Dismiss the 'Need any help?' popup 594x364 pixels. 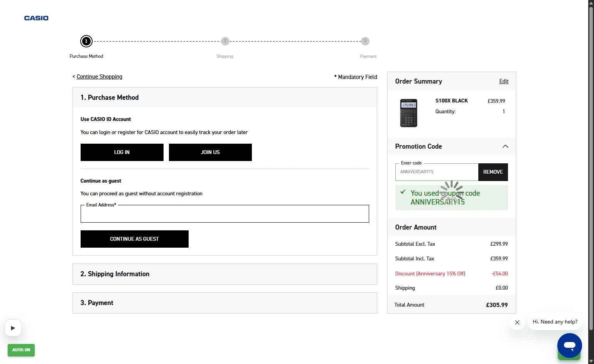click(517, 322)
